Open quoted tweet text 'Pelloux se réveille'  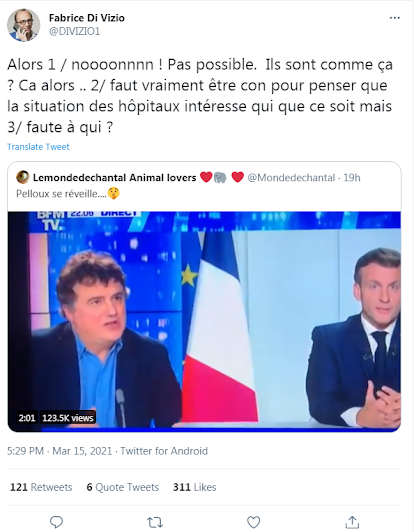[x=61, y=194]
